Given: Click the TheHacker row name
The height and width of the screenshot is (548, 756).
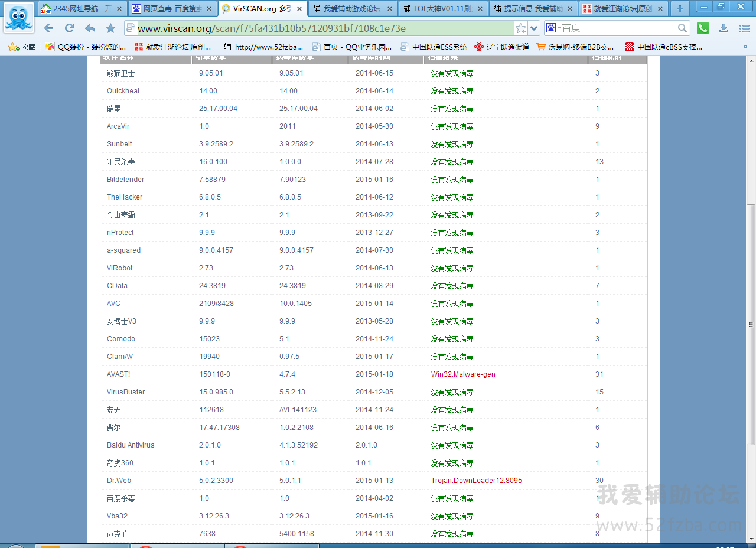Looking at the screenshot, I should [125, 197].
